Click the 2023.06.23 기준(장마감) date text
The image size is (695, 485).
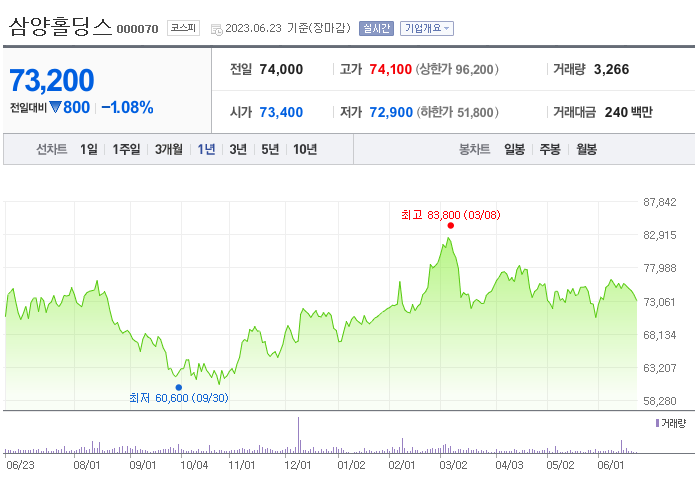click(288, 28)
